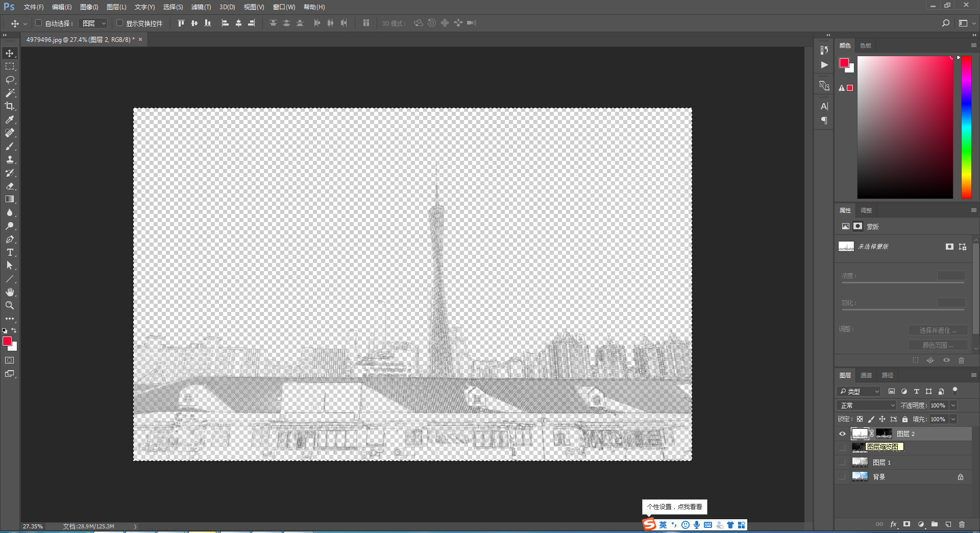Click the add layer mask icon
The width and height of the screenshot is (980, 533).
906,524
